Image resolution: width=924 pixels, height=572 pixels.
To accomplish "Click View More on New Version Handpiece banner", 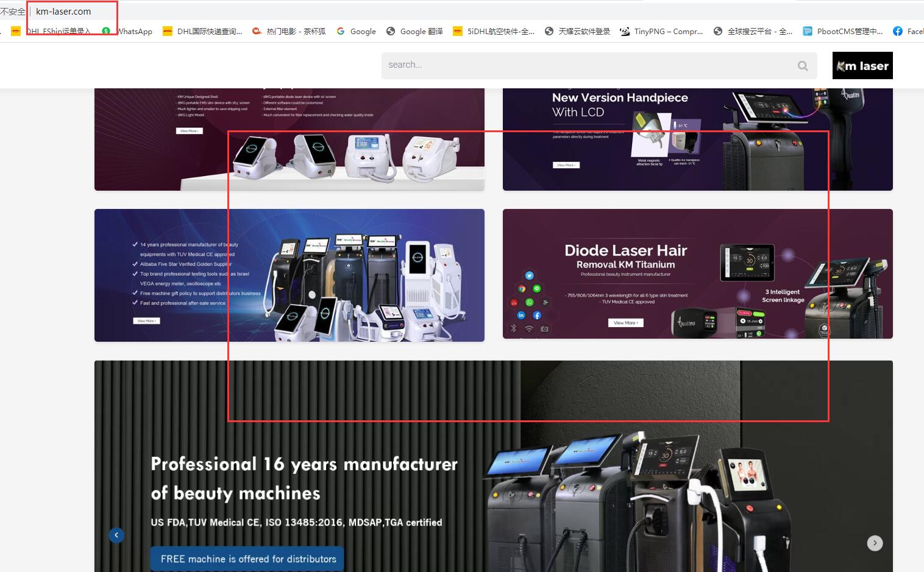I will (x=566, y=165).
